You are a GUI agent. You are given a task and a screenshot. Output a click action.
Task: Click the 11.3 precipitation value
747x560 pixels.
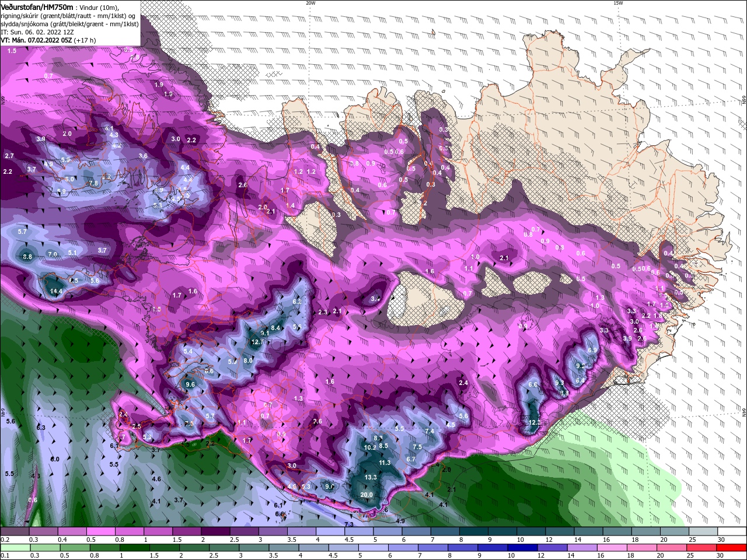[x=385, y=462]
